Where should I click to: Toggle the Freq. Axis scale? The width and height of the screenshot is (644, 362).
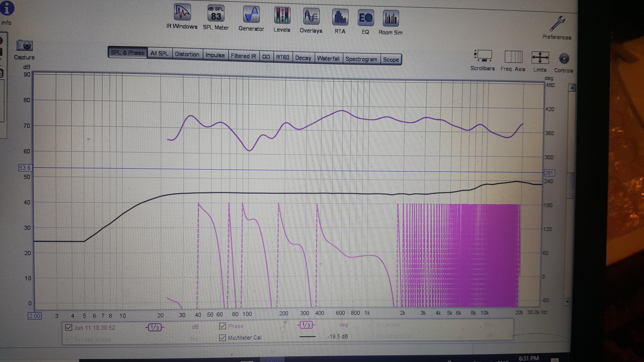point(513,61)
